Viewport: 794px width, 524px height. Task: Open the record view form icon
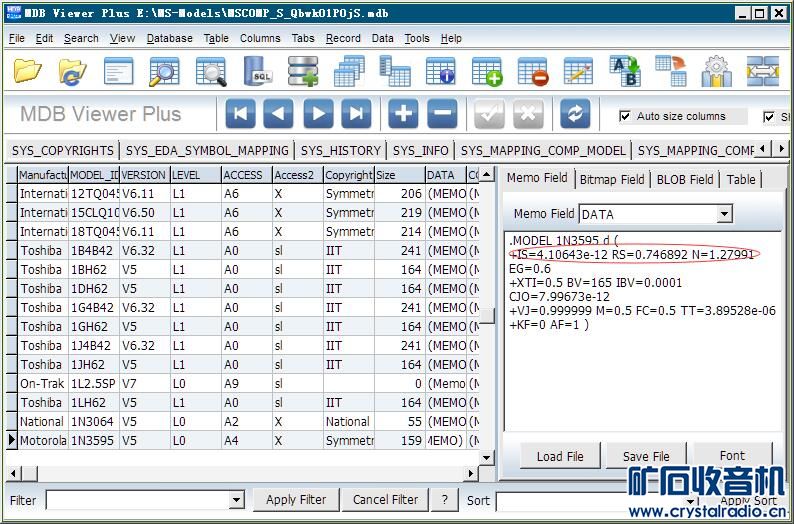pyautogui.click(x=118, y=71)
